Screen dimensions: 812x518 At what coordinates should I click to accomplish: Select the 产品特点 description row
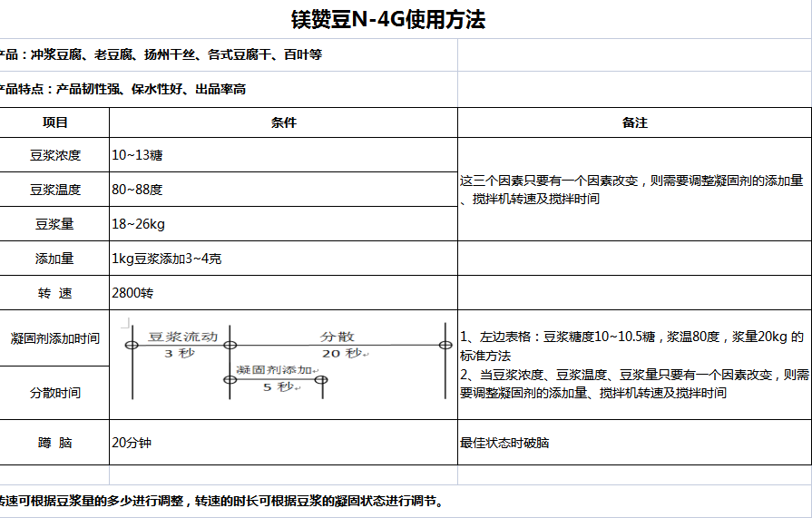pyautogui.click(x=127, y=89)
